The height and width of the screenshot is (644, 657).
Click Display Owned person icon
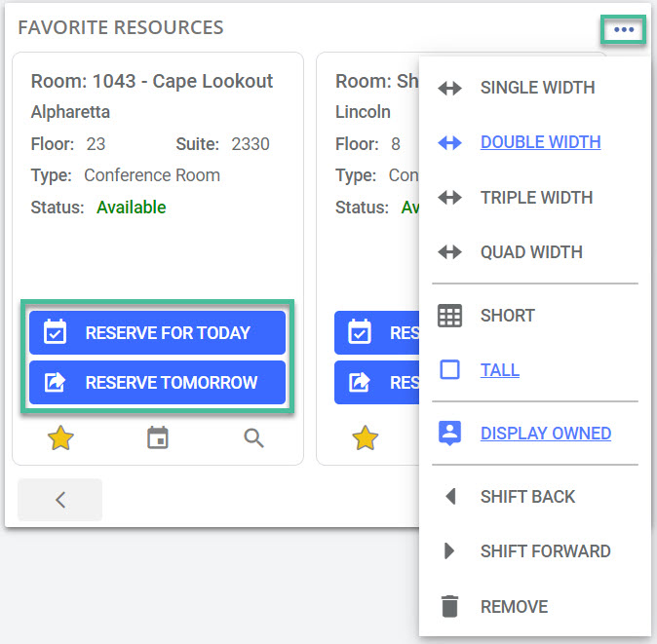[449, 434]
